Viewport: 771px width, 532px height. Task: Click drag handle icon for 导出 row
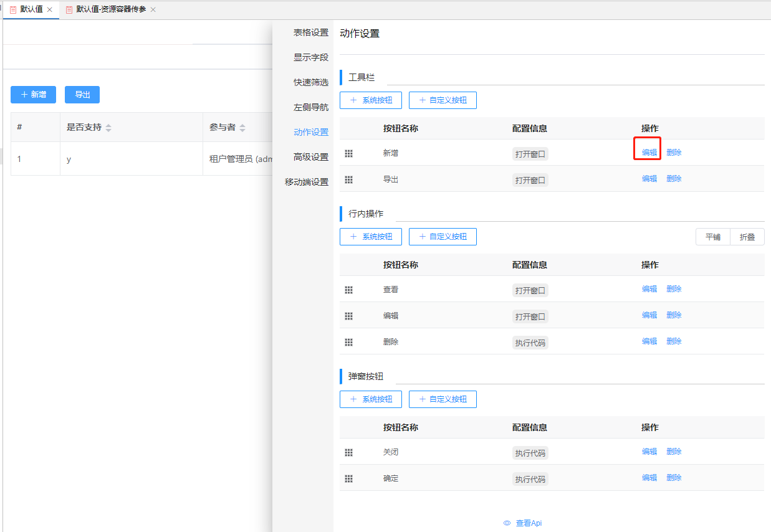[349, 179]
